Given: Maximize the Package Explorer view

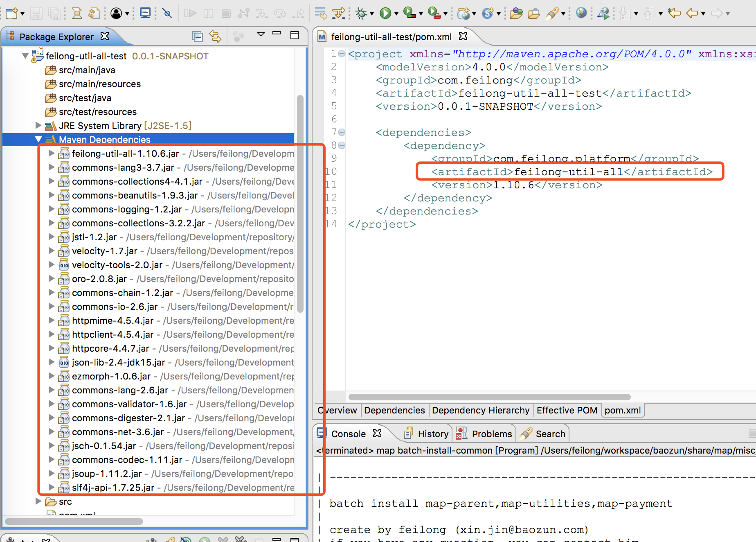Looking at the screenshot, I should click(295, 35).
